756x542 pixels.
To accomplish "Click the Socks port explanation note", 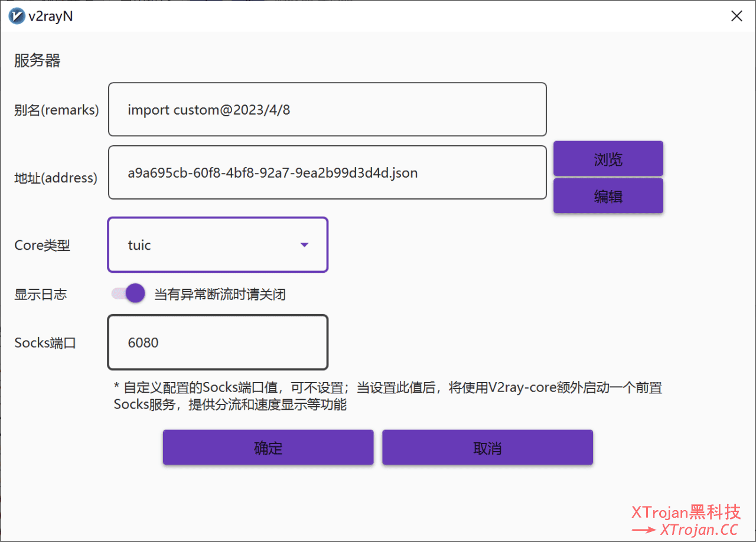I will coord(387,396).
